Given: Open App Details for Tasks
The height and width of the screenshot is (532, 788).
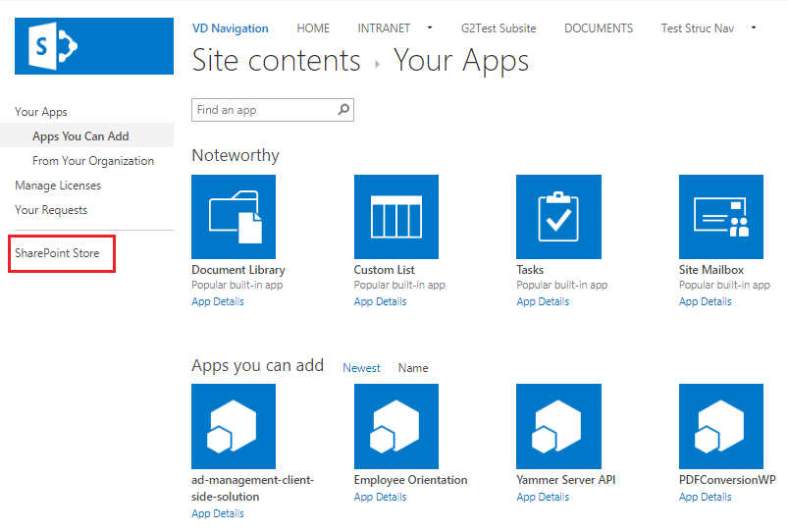Looking at the screenshot, I should (543, 301).
